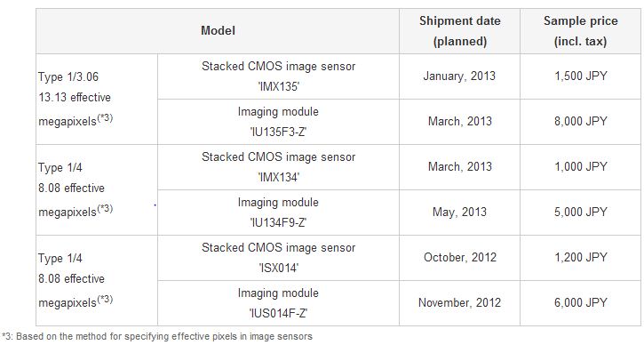Select the Shipment date (planned) header
Image resolution: width=644 pixels, height=345 pixels.
tap(459, 31)
